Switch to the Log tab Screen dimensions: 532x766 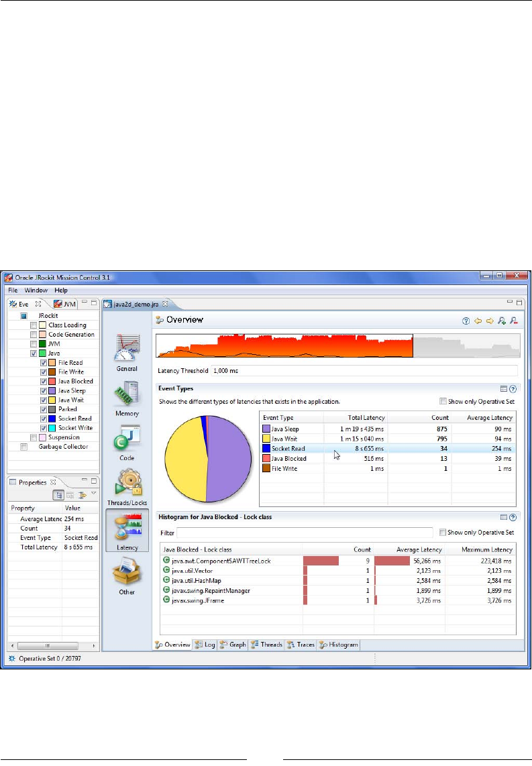click(205, 645)
